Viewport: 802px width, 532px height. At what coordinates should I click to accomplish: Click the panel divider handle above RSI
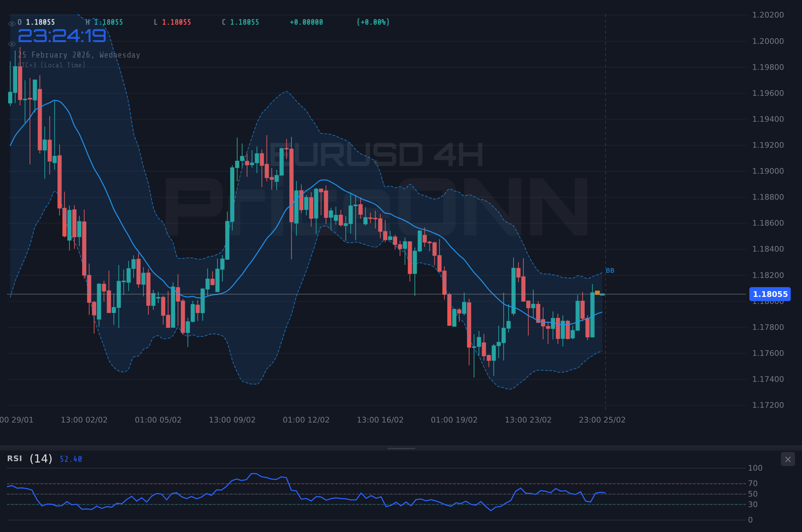point(401,448)
